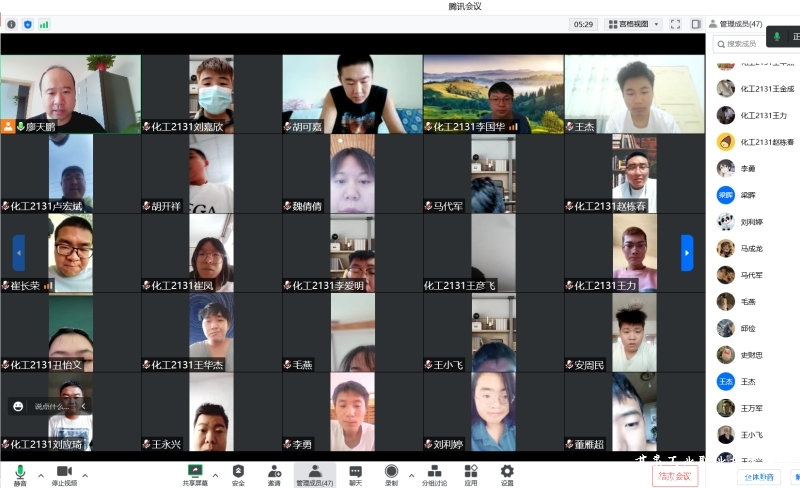This screenshot has height=488, width=800.
Task: Select member 梁辉 in the member list
Action: click(747, 195)
